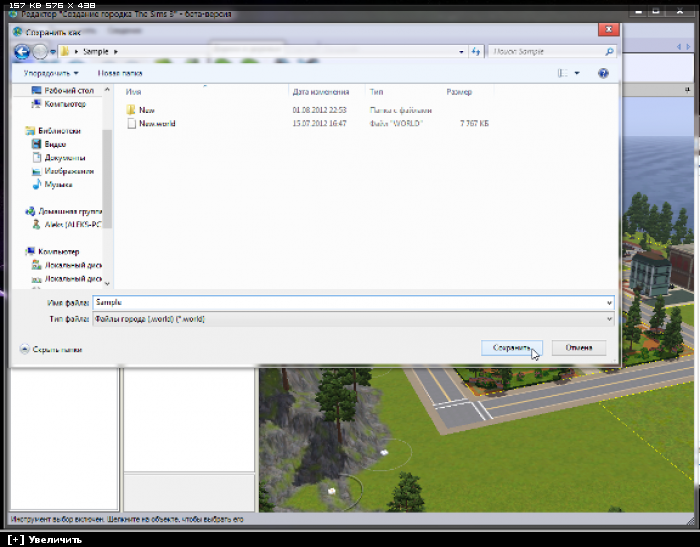The height and width of the screenshot is (547, 700).
Task: Select Документы in the navigation pane
Action: (x=64, y=157)
